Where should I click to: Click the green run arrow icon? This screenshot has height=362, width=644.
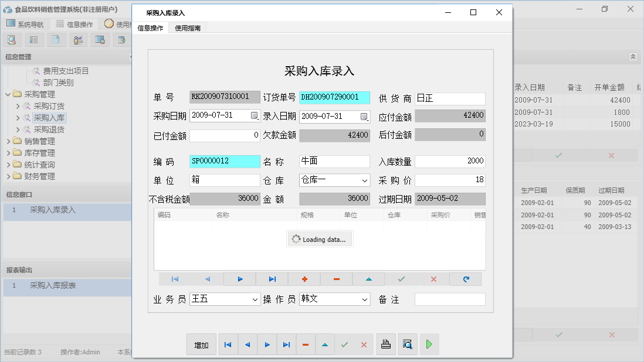[429, 344]
